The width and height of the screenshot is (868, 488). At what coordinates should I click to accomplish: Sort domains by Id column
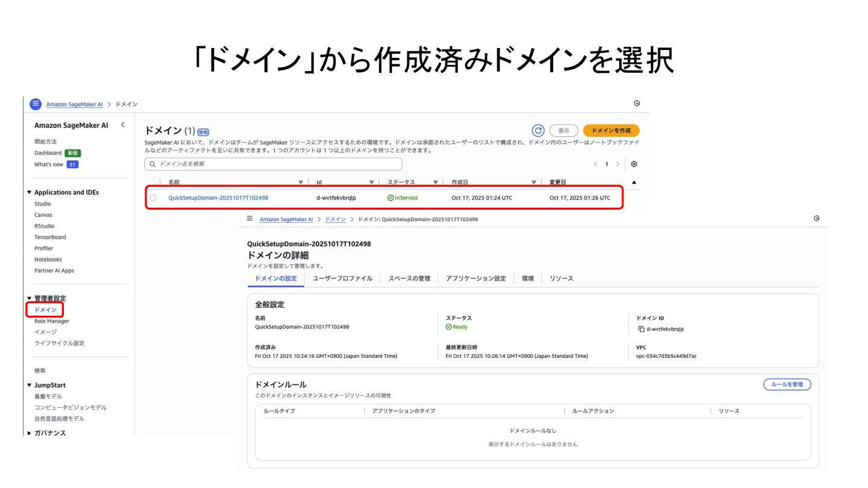tap(372, 182)
